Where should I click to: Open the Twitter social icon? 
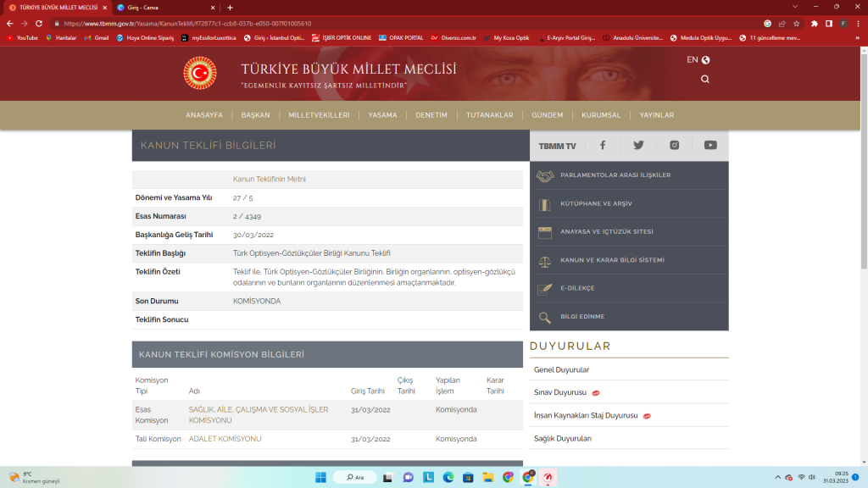click(638, 145)
